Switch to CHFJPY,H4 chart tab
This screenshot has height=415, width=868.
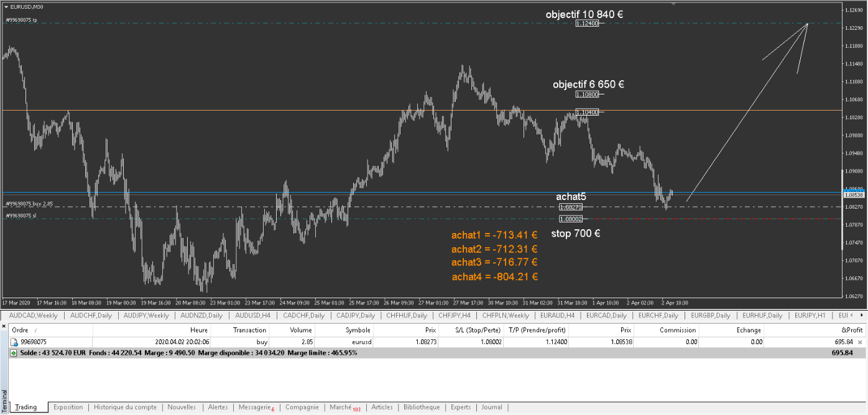[455, 316]
